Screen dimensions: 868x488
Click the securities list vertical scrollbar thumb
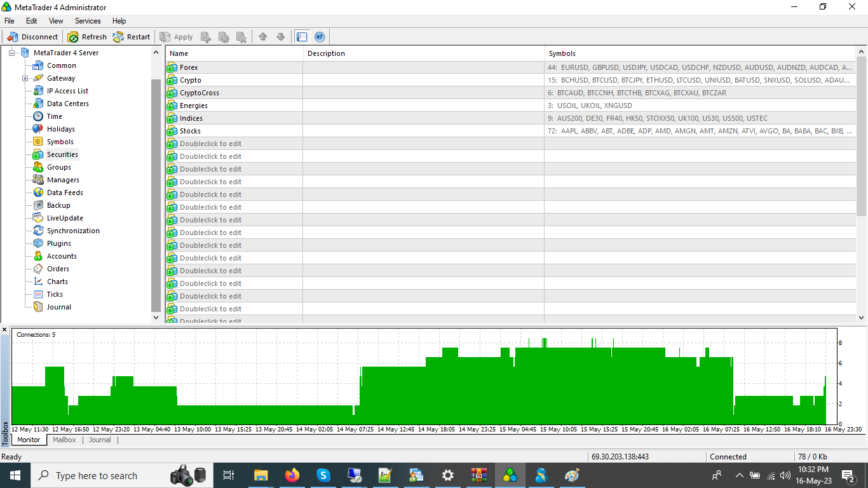tap(862, 137)
